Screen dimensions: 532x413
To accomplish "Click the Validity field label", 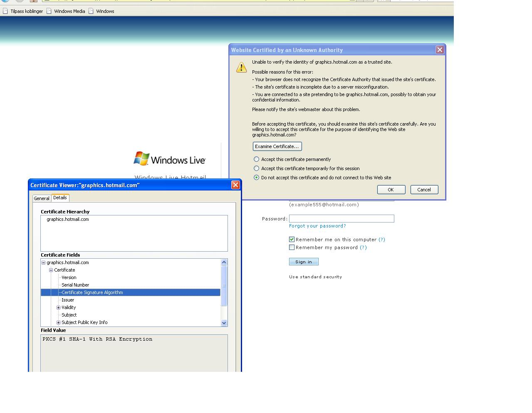I will pyautogui.click(x=69, y=307).
